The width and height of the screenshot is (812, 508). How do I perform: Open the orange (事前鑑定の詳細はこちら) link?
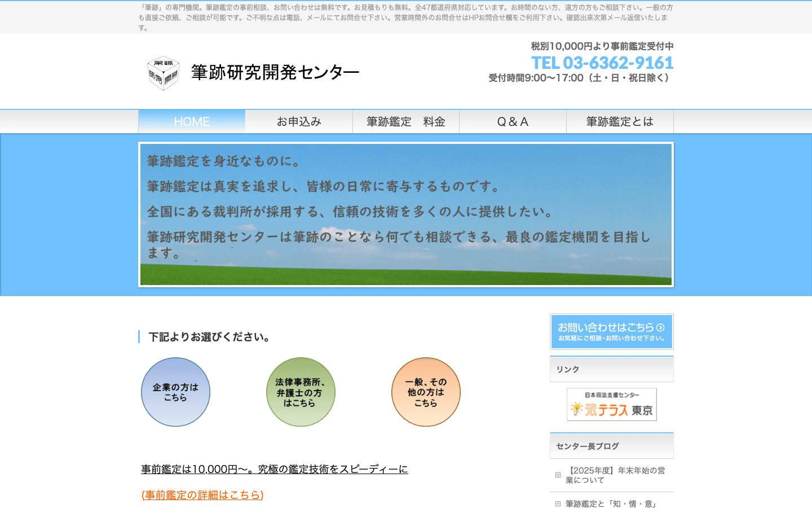pos(202,495)
